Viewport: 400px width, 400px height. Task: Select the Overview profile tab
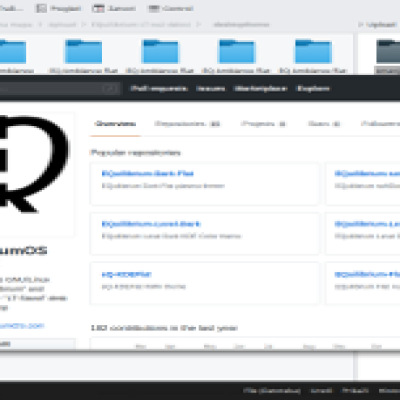[x=115, y=124]
